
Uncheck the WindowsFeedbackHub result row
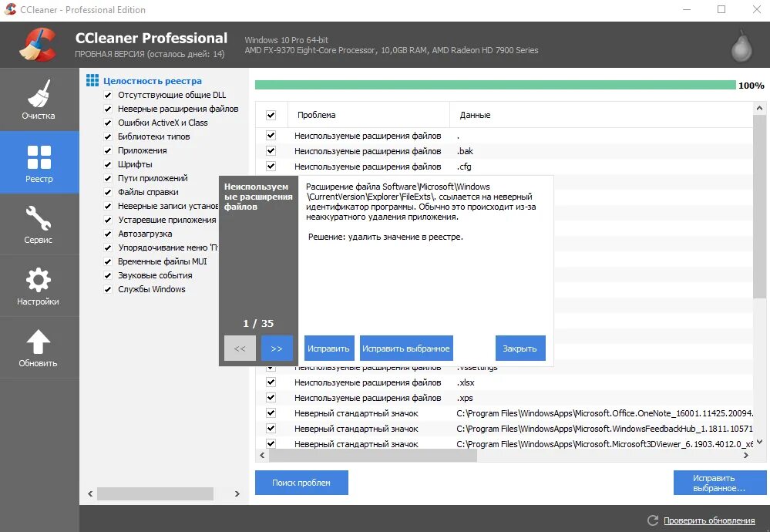point(271,429)
